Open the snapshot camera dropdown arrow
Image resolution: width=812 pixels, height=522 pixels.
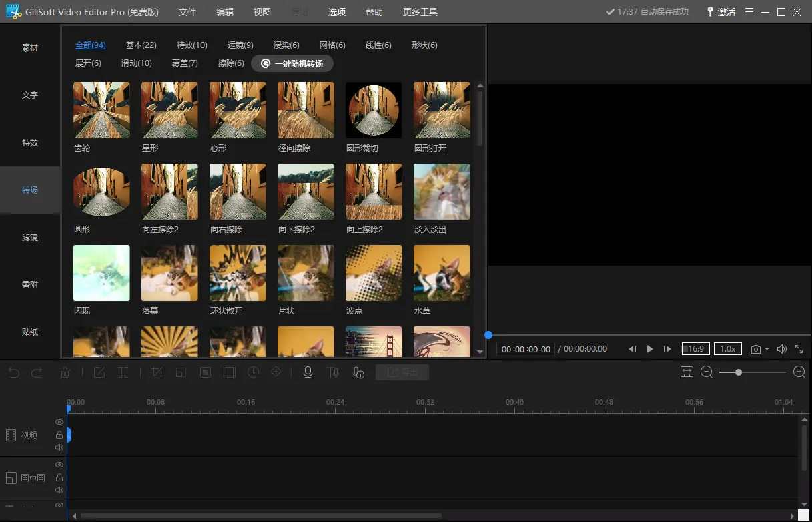tap(767, 349)
